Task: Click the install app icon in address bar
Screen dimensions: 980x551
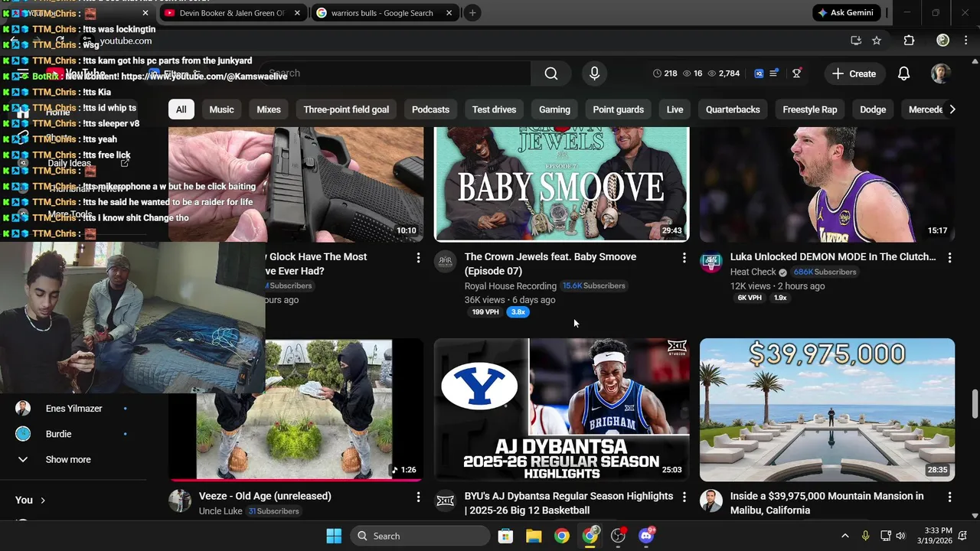Action: [856, 41]
